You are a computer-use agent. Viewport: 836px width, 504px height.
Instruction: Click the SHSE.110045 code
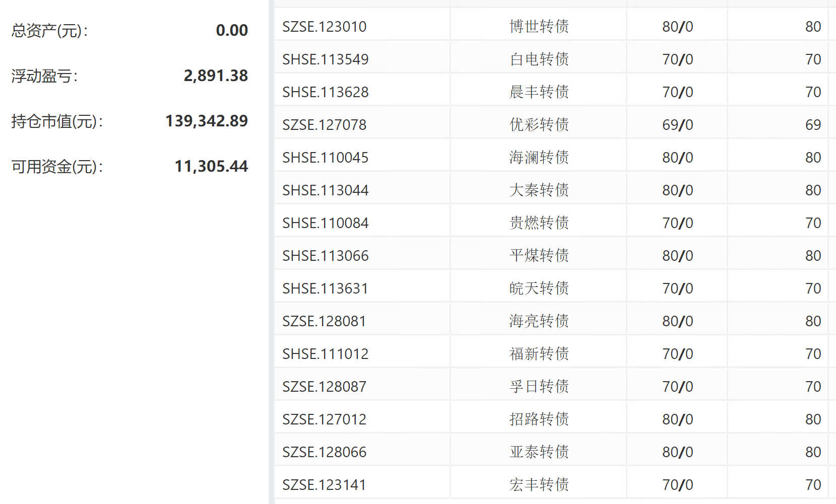point(325,158)
